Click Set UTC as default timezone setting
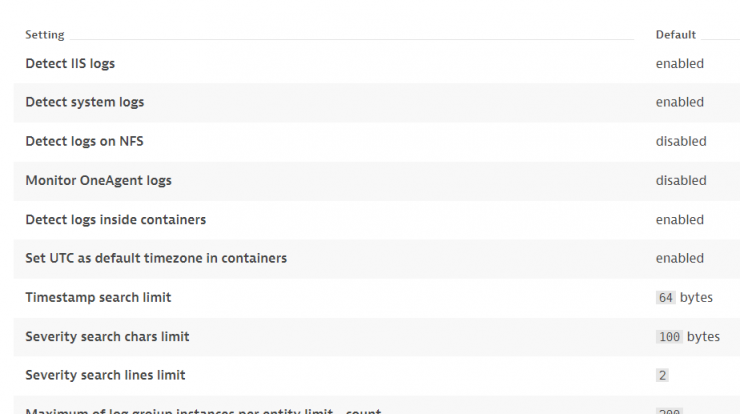The height and width of the screenshot is (414, 740). tap(156, 258)
